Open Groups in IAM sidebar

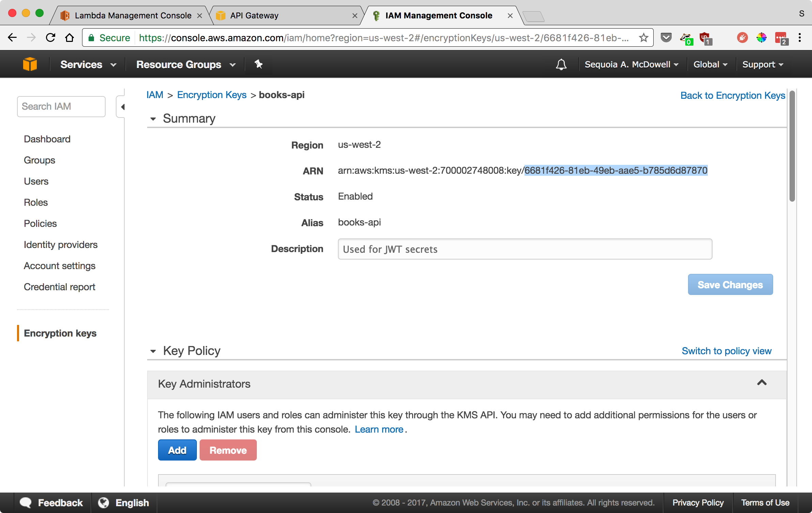point(40,160)
